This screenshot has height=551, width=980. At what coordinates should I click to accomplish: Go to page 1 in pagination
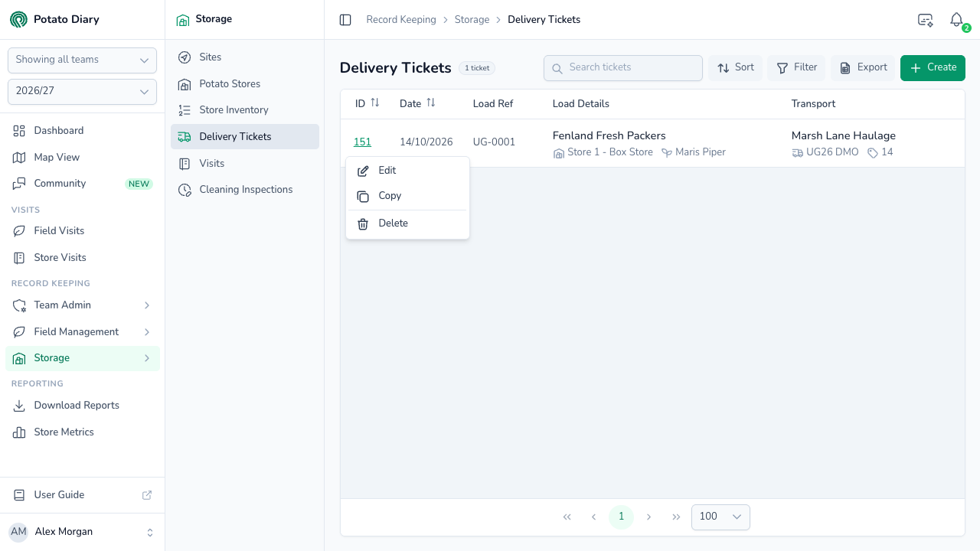point(621,517)
